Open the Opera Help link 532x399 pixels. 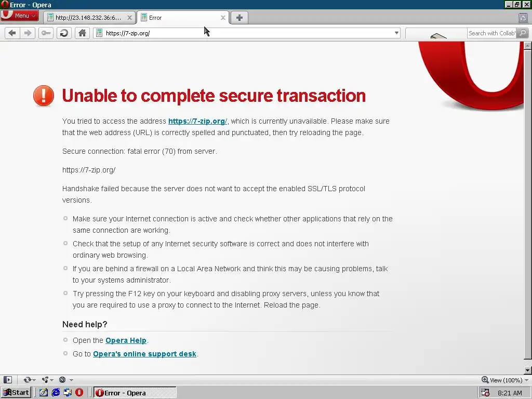point(126,340)
